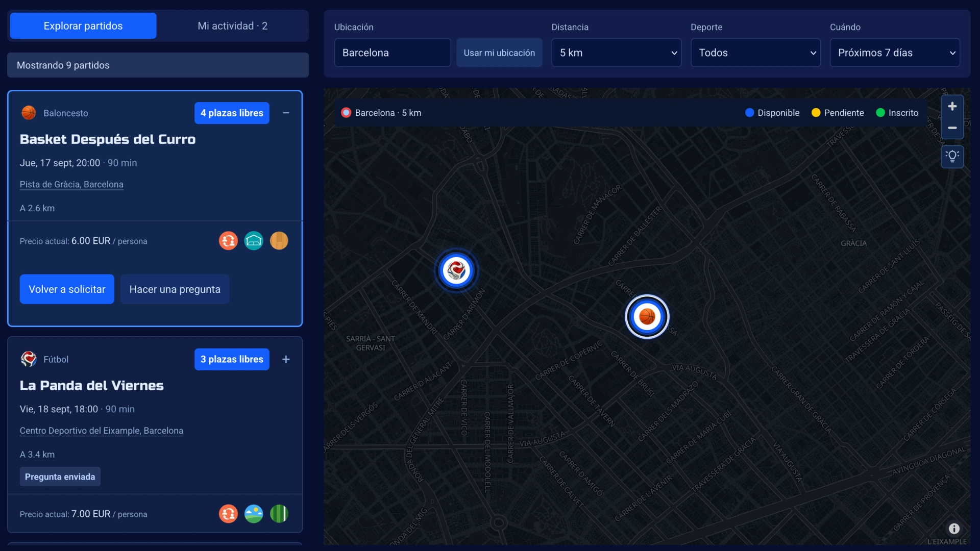Select the Explorar partidos tab

pos(83,26)
